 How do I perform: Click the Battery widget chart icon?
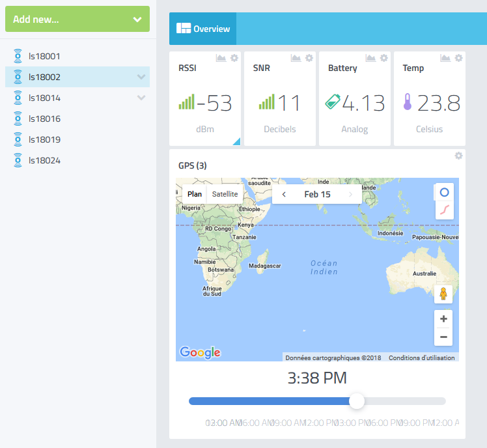tap(370, 58)
